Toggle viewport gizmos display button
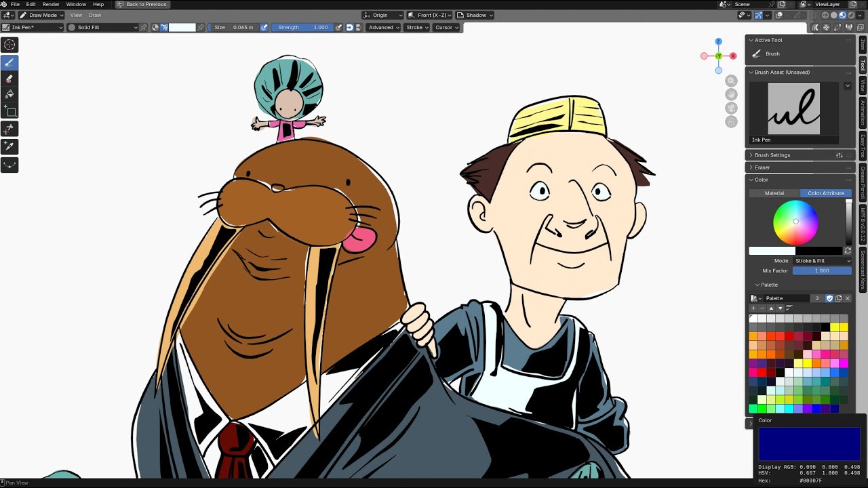 pos(758,15)
